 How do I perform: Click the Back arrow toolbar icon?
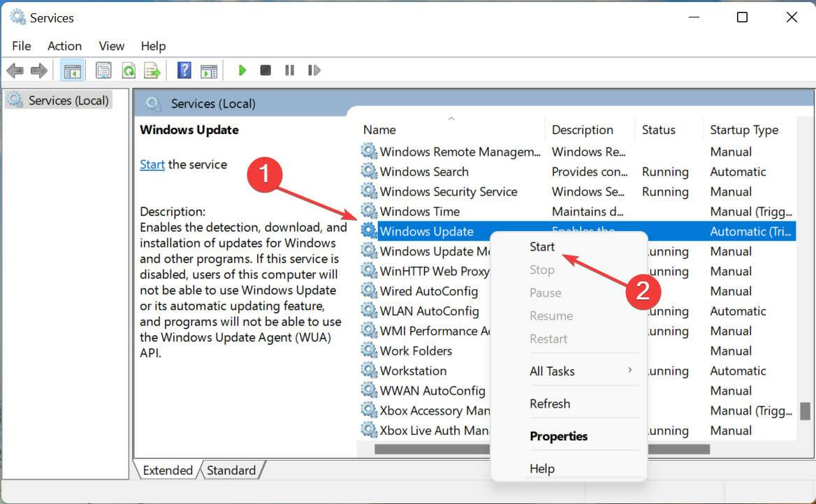(x=15, y=71)
